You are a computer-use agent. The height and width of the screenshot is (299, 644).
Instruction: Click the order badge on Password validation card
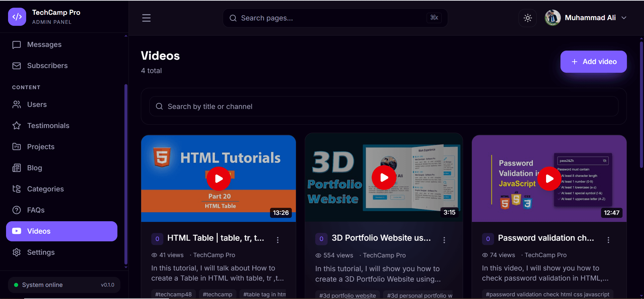click(x=488, y=239)
